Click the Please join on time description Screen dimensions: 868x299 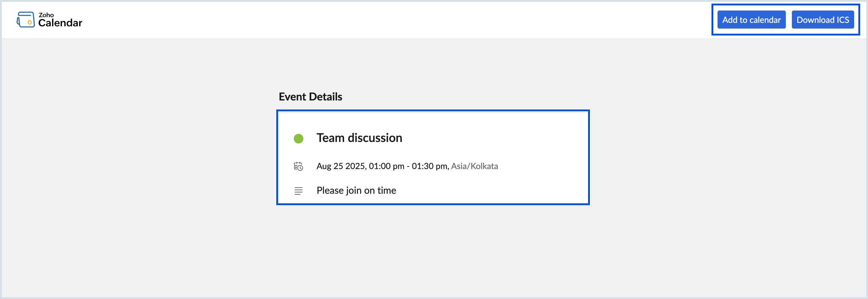point(356,191)
